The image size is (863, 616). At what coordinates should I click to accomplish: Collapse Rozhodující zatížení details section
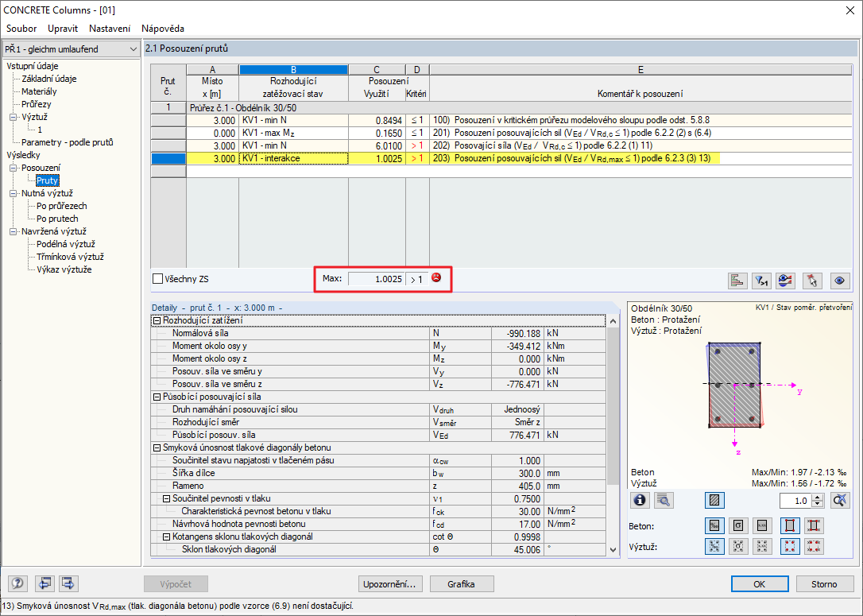coord(157,320)
